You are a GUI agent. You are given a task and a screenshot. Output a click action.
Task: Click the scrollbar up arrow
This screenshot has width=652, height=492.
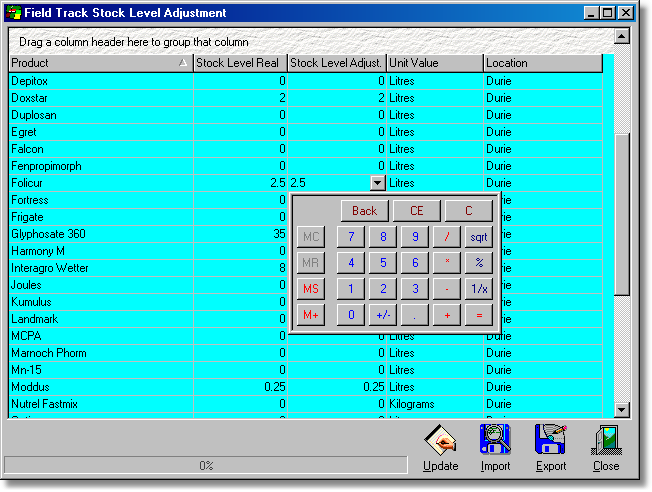[x=622, y=37]
